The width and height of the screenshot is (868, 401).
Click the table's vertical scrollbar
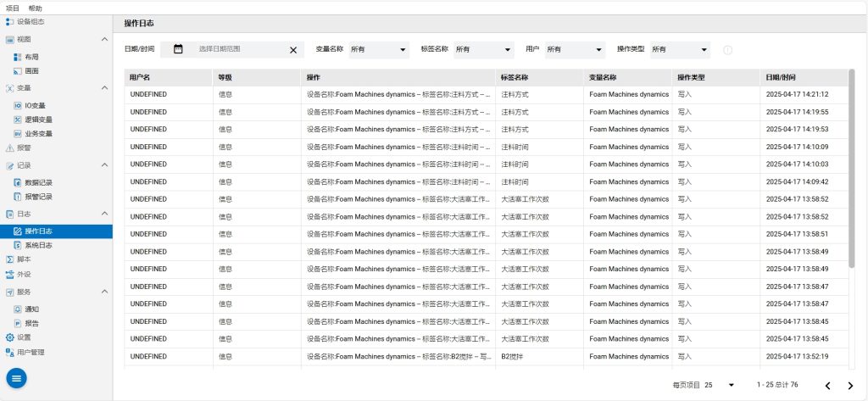pos(852,170)
